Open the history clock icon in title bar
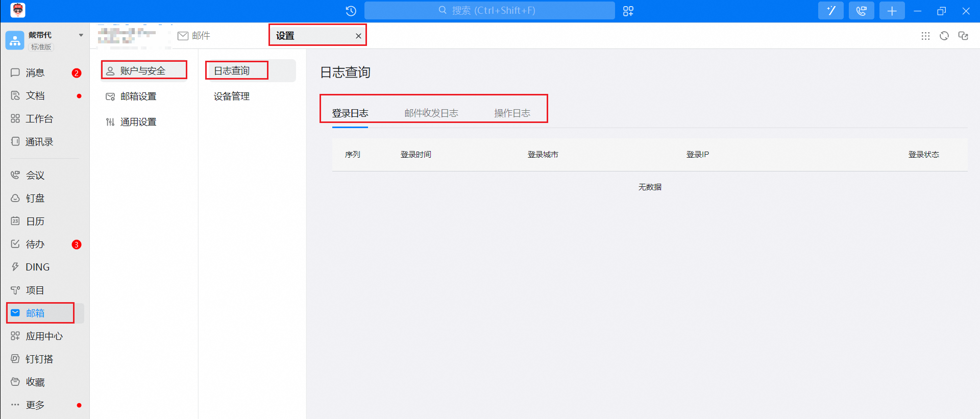The image size is (980, 419). click(351, 11)
